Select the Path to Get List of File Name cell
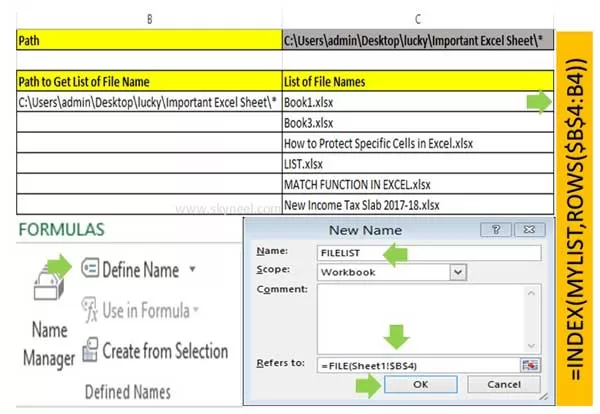The image size is (600, 414). 149,81
